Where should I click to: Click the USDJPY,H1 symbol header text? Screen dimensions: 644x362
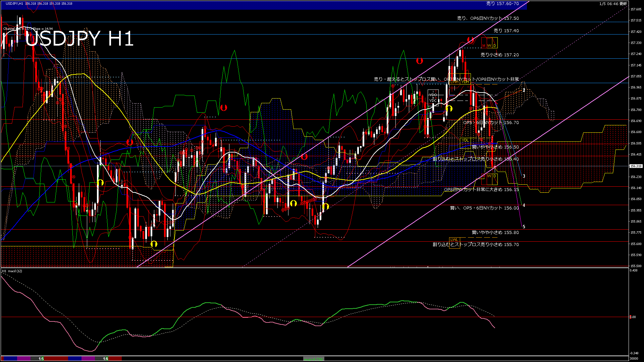14,4
